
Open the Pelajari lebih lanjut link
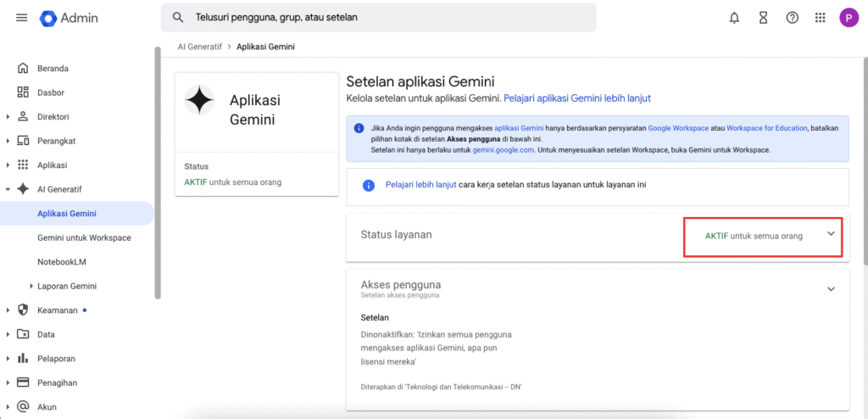420,185
